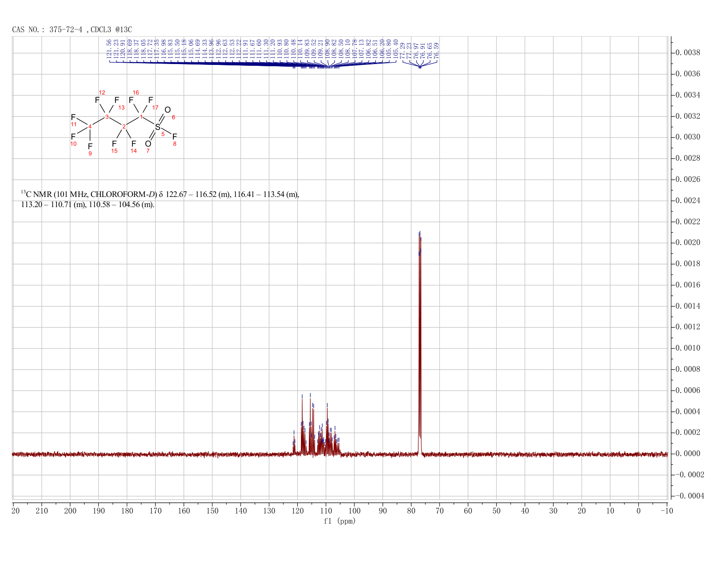Select the sulfur atom S in structure

(x=158, y=127)
